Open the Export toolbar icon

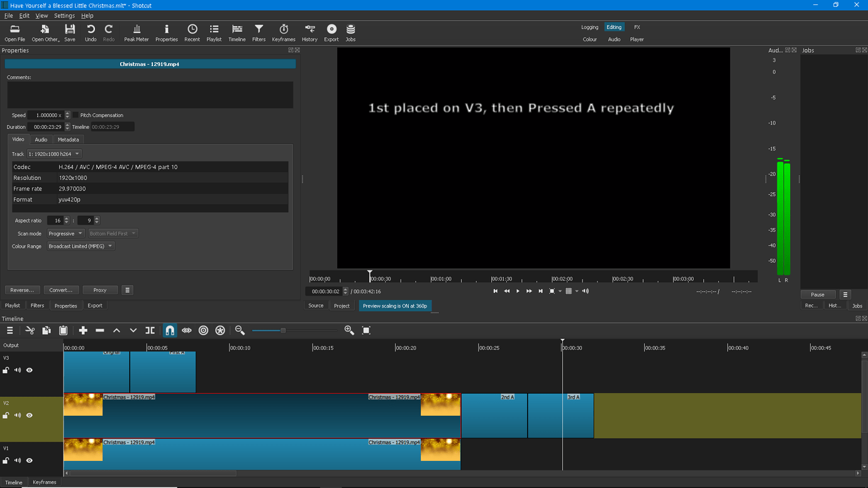point(331,33)
